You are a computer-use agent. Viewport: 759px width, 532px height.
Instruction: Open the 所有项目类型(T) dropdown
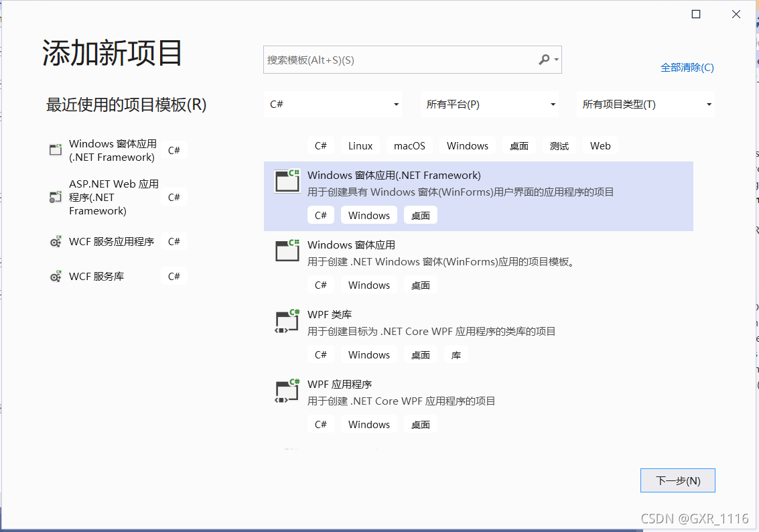[x=646, y=104]
